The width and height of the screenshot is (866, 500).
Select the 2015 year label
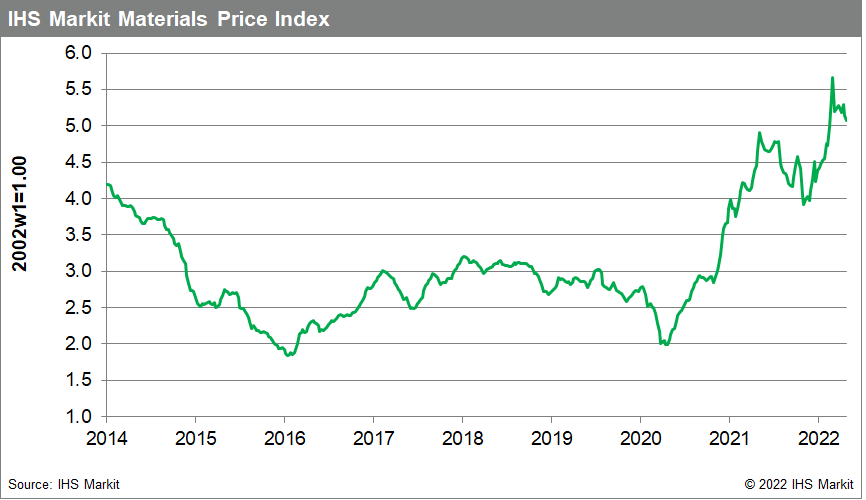[194, 439]
